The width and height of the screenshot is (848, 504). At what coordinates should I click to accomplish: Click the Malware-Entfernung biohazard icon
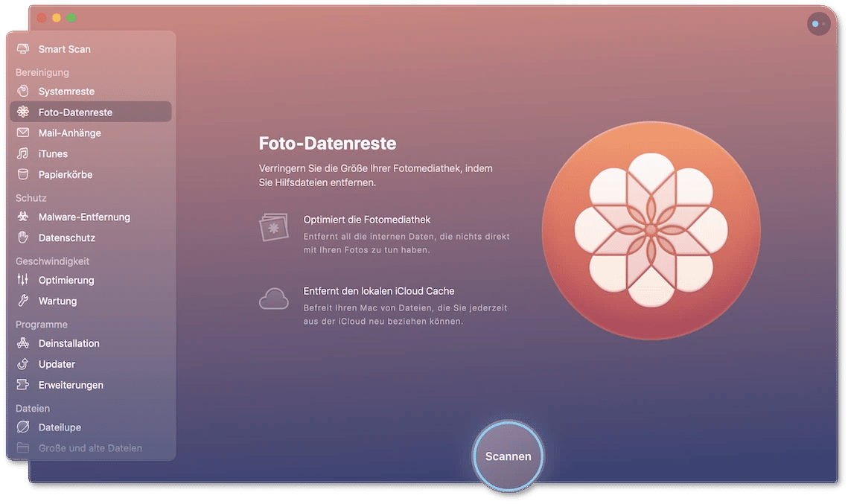pyautogui.click(x=23, y=217)
